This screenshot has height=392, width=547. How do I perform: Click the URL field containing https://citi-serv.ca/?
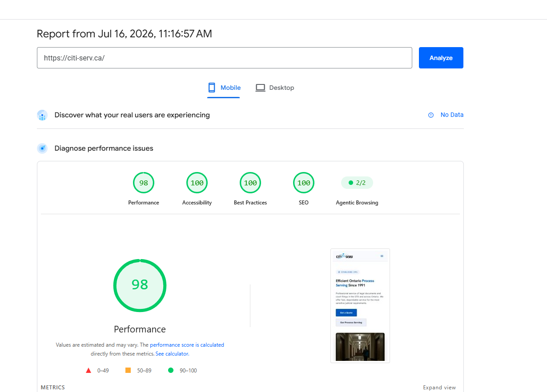click(225, 58)
